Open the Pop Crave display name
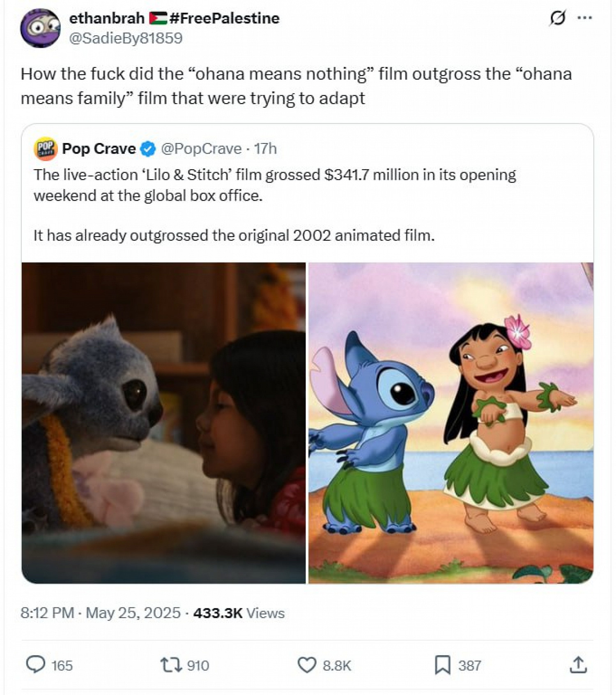This screenshot has height=695, width=616. 99,148
